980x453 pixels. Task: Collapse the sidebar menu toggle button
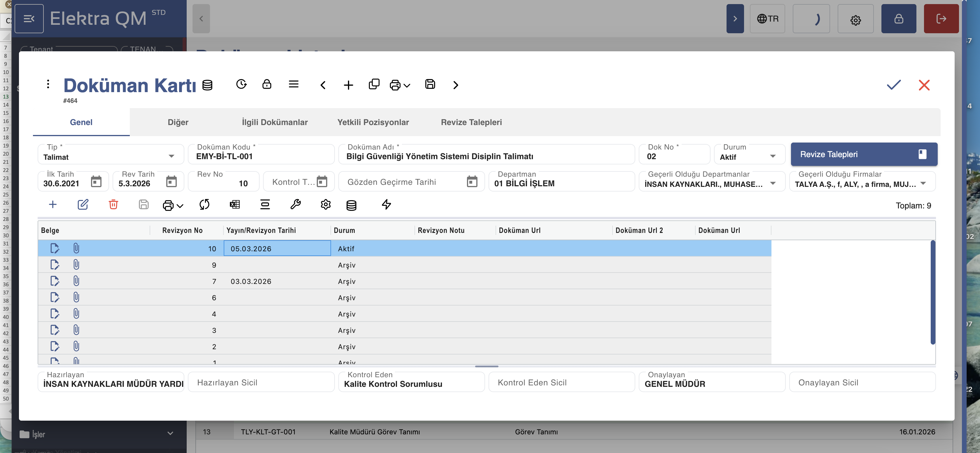pyautogui.click(x=29, y=19)
